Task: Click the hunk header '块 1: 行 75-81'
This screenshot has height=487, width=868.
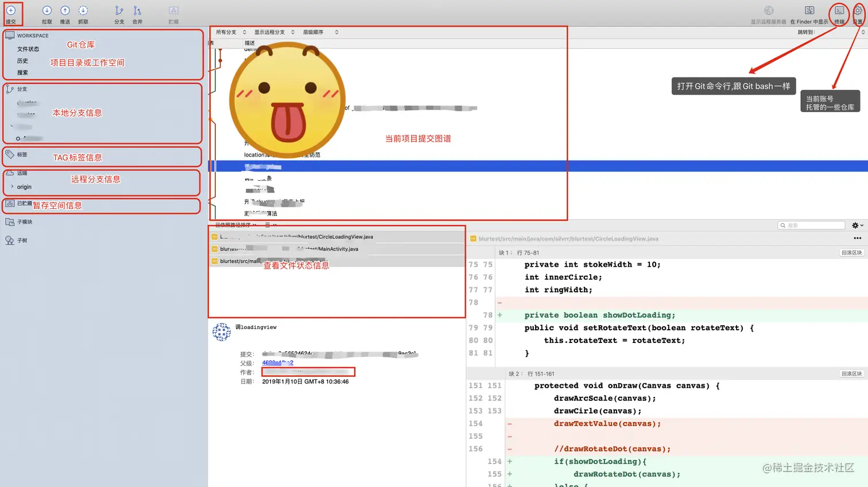Action: click(x=519, y=252)
